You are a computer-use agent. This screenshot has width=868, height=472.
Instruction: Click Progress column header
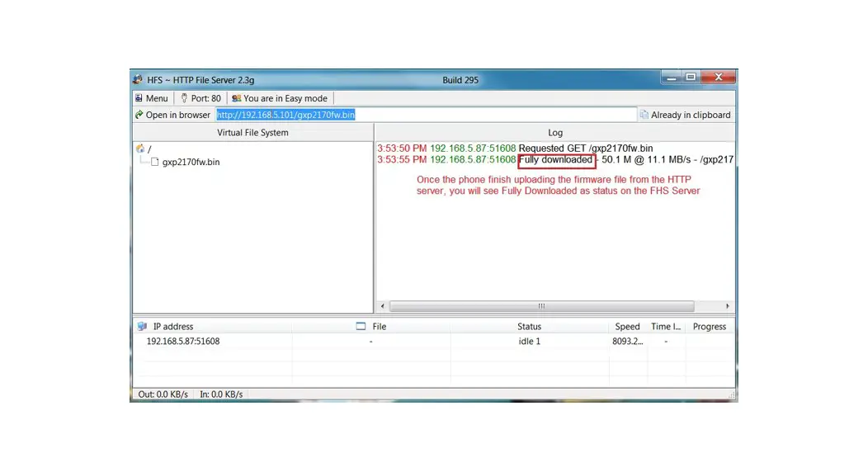click(709, 327)
